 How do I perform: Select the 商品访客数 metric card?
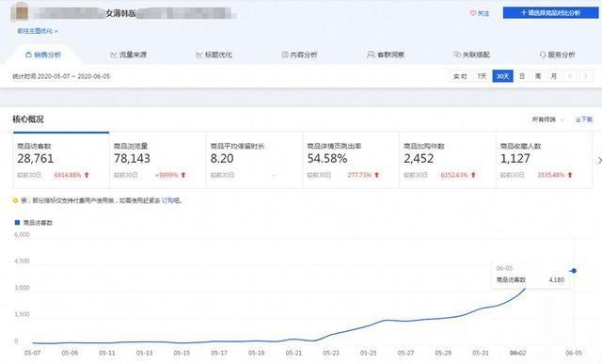pyautogui.click(x=61, y=160)
